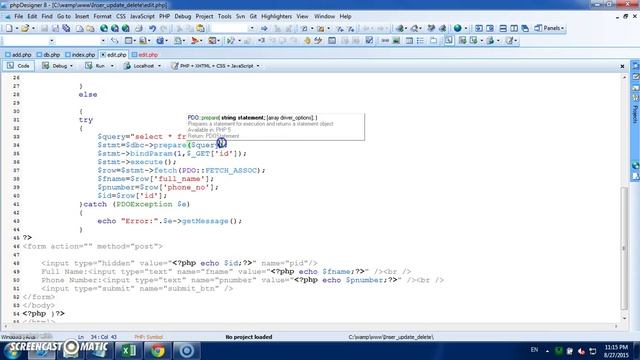Click the Open folder icon
Image resolution: width=640 pixels, height=360 pixels.
[25, 28]
